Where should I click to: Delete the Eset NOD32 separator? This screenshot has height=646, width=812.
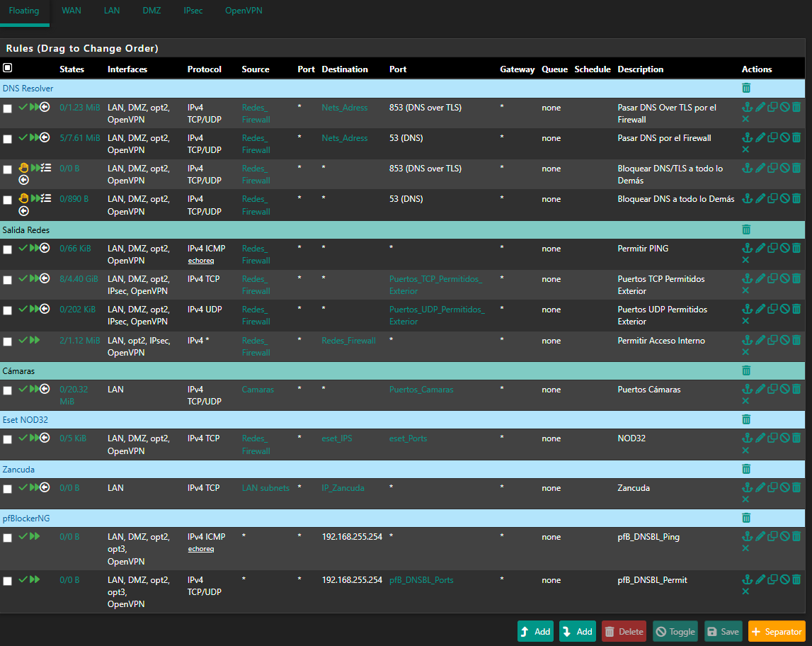(x=745, y=419)
